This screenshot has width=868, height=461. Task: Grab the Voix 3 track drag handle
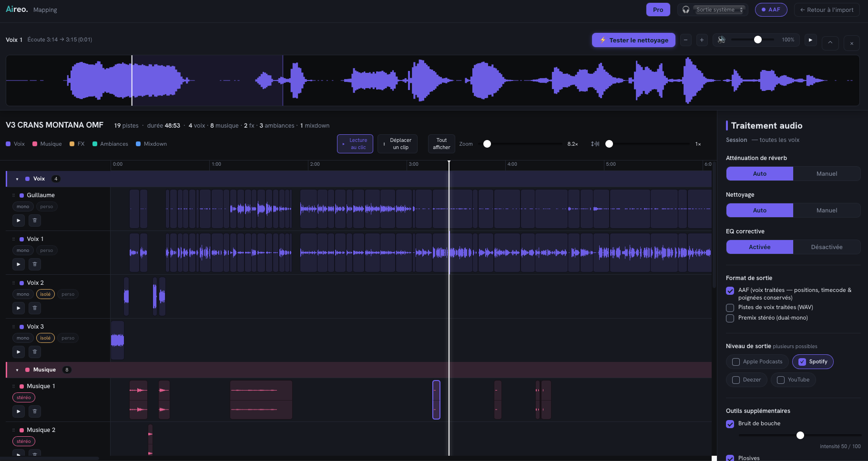pos(13,327)
